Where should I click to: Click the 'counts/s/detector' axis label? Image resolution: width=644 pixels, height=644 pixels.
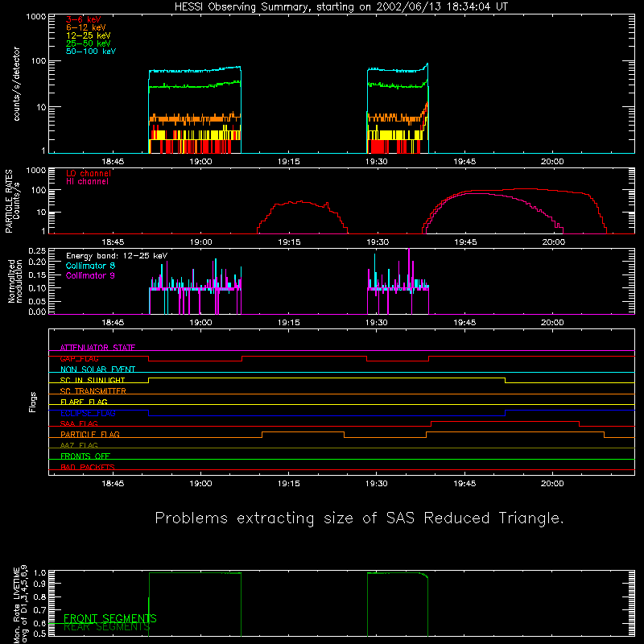coord(16,84)
